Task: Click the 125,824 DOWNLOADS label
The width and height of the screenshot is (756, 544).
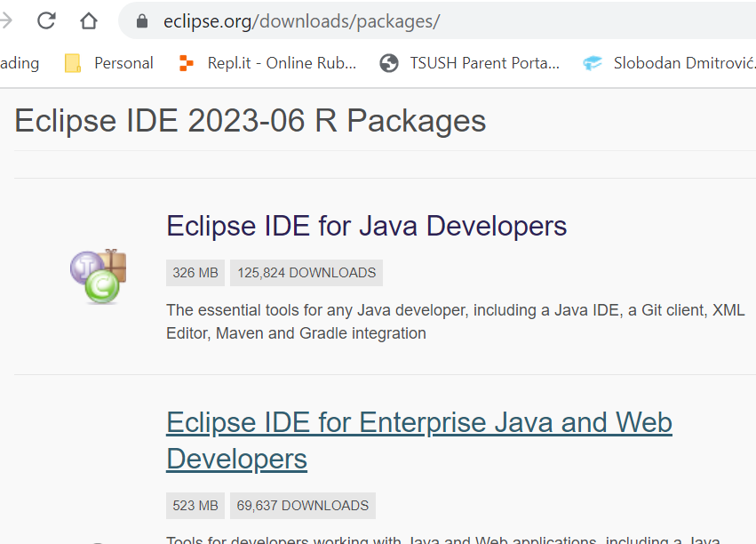Action: click(306, 273)
